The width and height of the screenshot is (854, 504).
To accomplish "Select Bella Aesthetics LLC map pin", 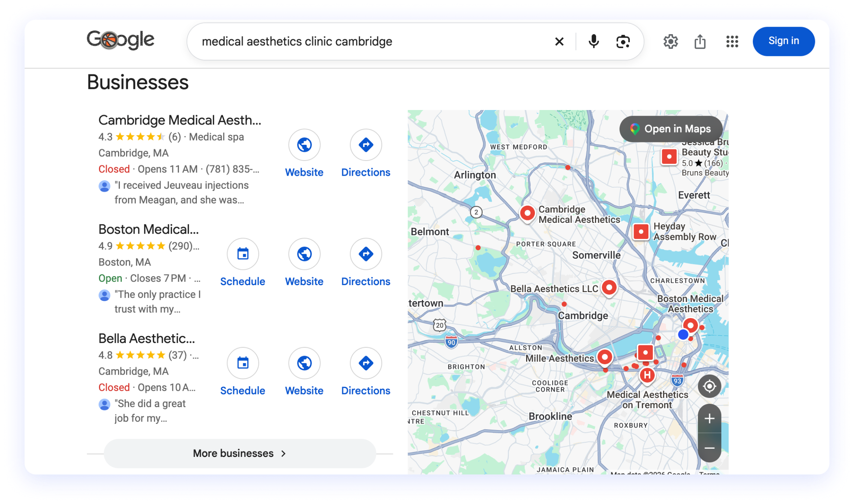I will point(609,288).
